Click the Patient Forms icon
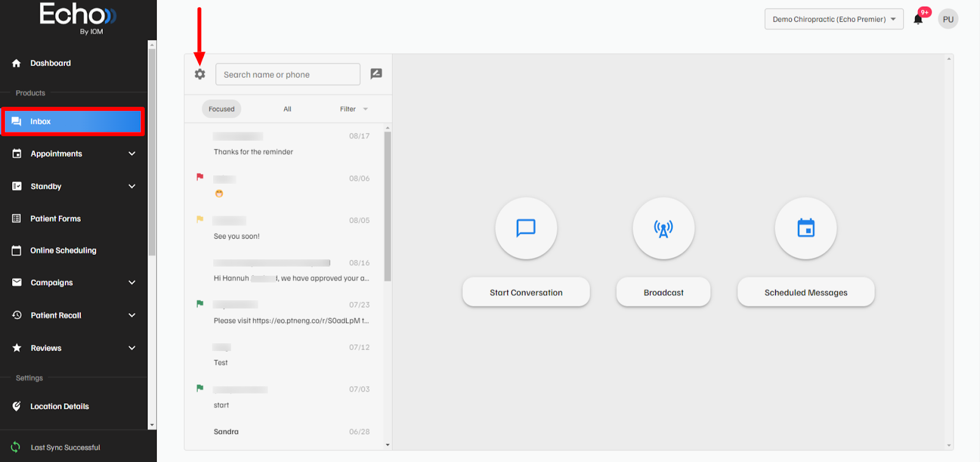Image resolution: width=980 pixels, height=462 pixels. [17, 219]
